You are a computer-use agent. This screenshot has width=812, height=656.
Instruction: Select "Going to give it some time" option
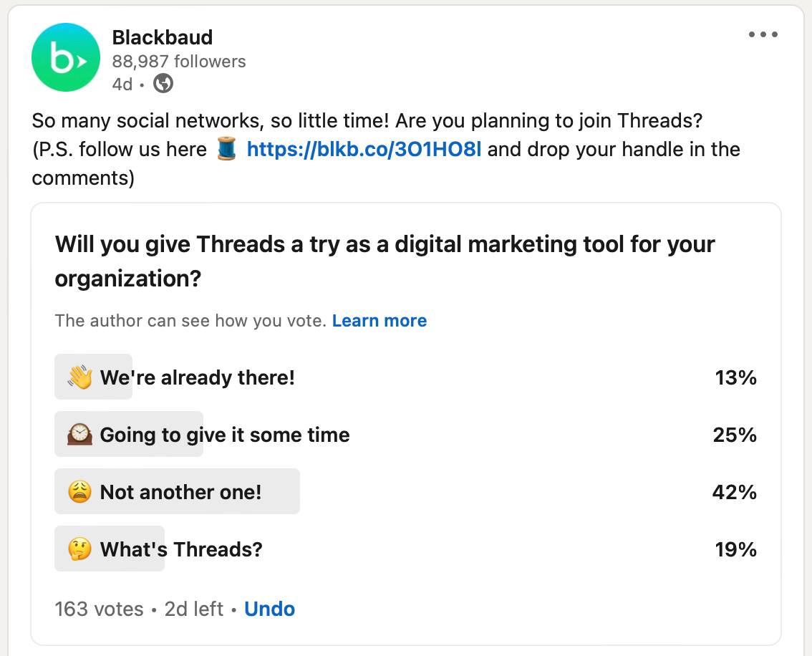pyautogui.click(x=225, y=435)
